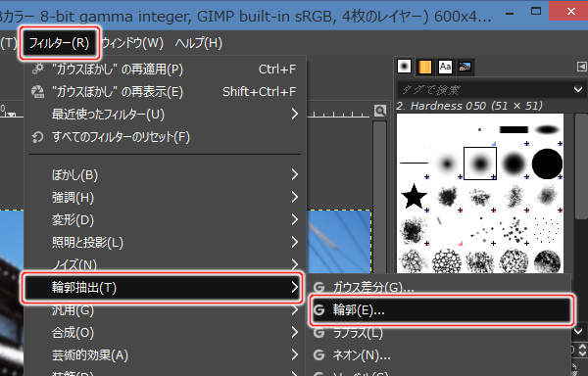Click the brush panel vertical scrollbar
Image resolution: width=588 pixels, height=376 pixels.
click(x=581, y=166)
